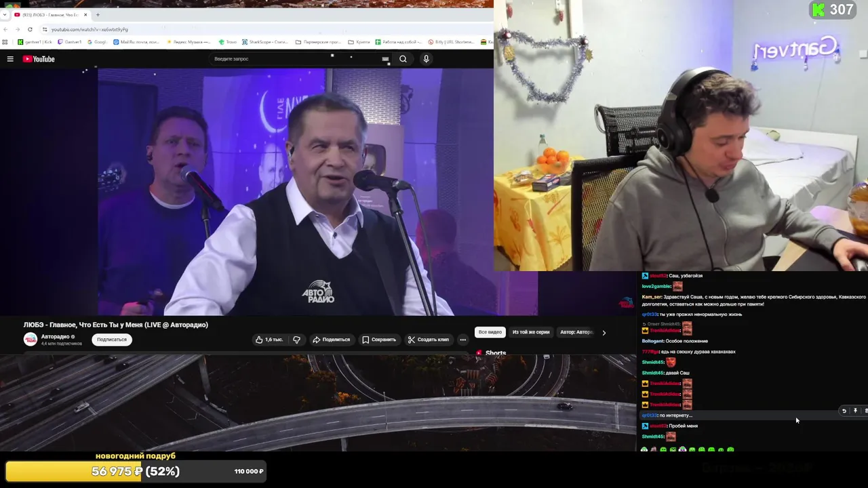Open the SharkScope bookmark
The width and height of the screenshot is (868, 488).
[x=265, y=42]
